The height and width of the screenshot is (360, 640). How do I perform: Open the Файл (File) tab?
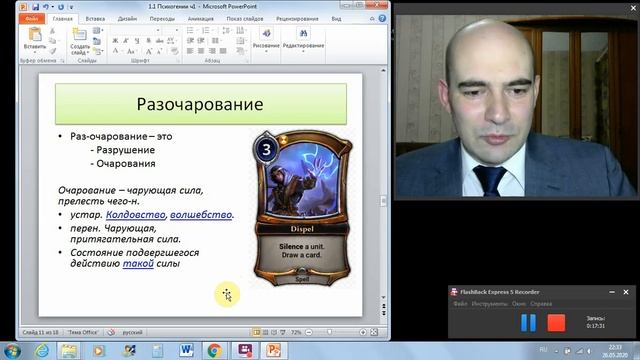(31, 19)
